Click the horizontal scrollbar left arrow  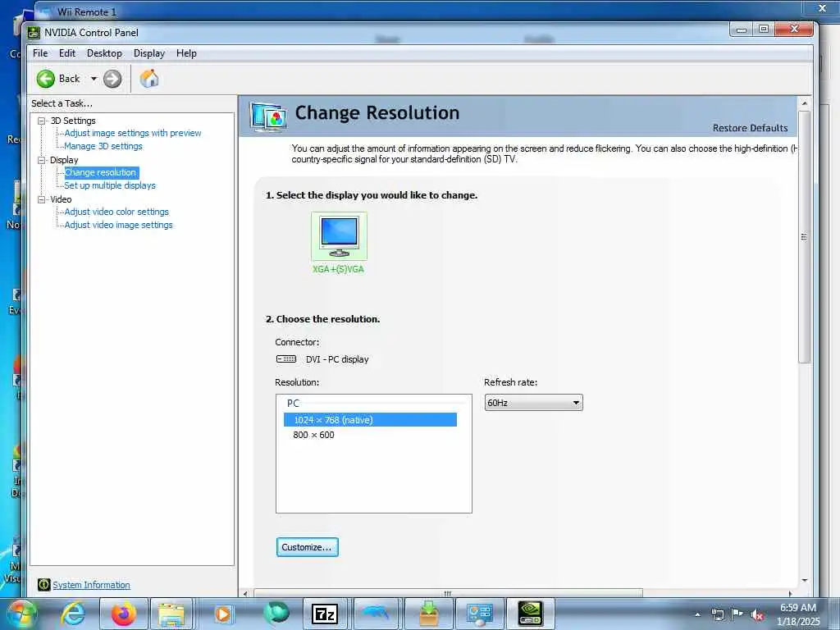pyautogui.click(x=245, y=594)
